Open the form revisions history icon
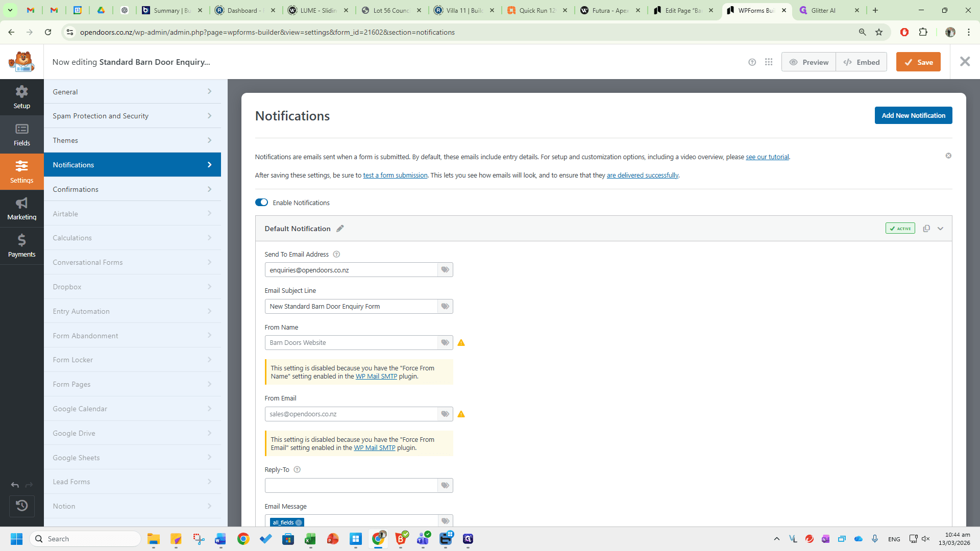Image resolution: width=980 pixels, height=551 pixels. click(x=21, y=506)
